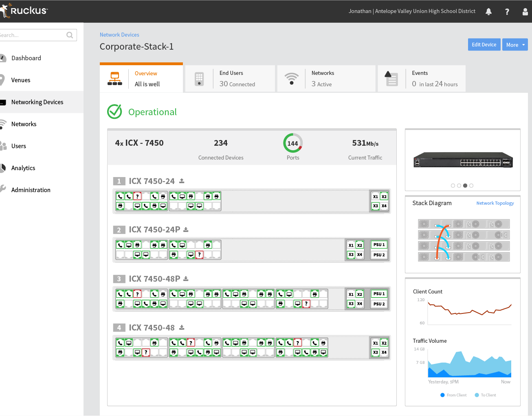The height and width of the screenshot is (416, 532).
Task: Click the 144 Ports ring gauge
Action: [293, 143]
